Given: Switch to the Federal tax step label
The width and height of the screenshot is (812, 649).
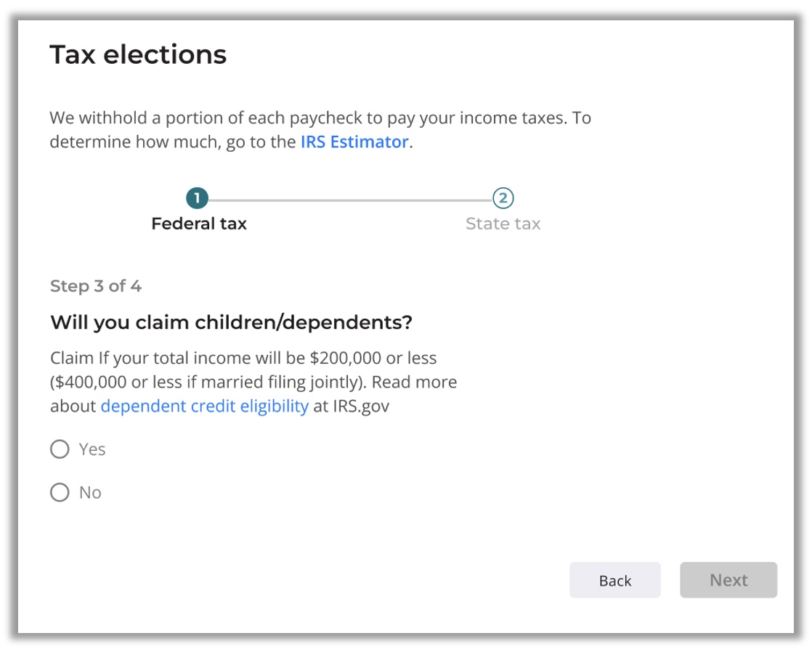Looking at the screenshot, I should (198, 224).
